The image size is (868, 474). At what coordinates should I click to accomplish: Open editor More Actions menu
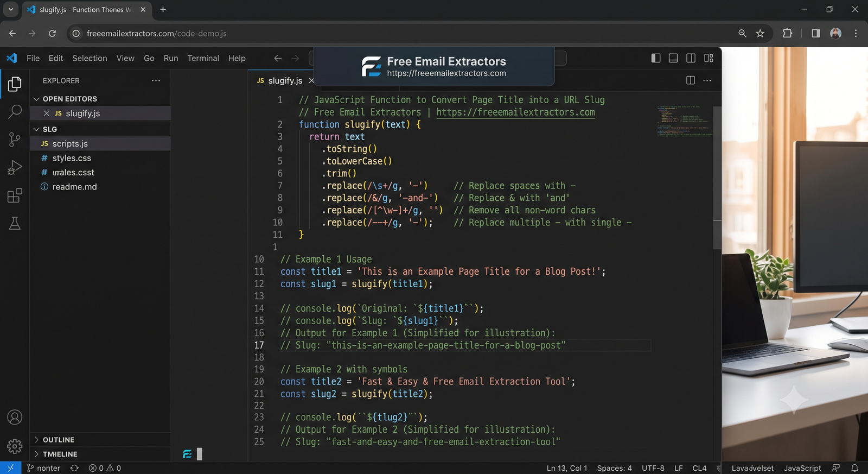click(707, 80)
